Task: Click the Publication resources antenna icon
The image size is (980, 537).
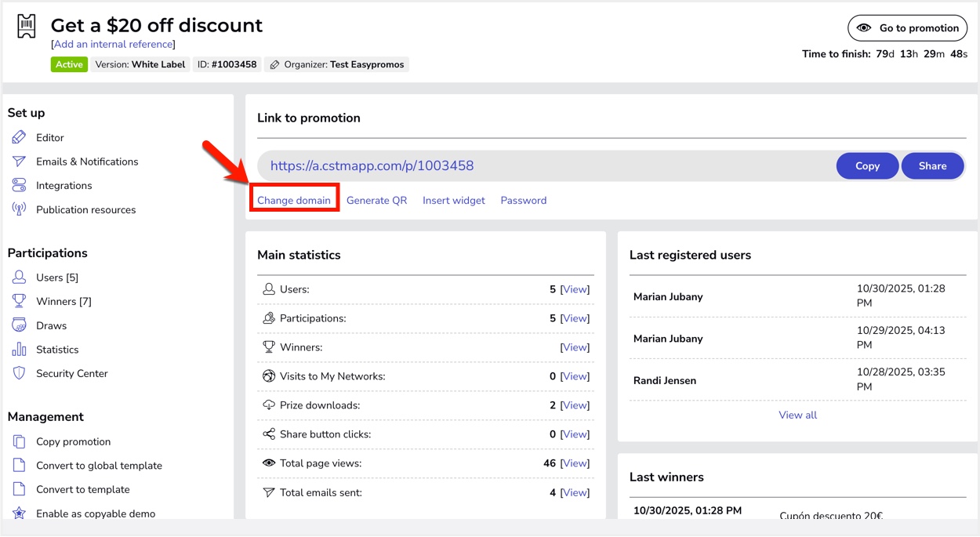Action: 19,210
